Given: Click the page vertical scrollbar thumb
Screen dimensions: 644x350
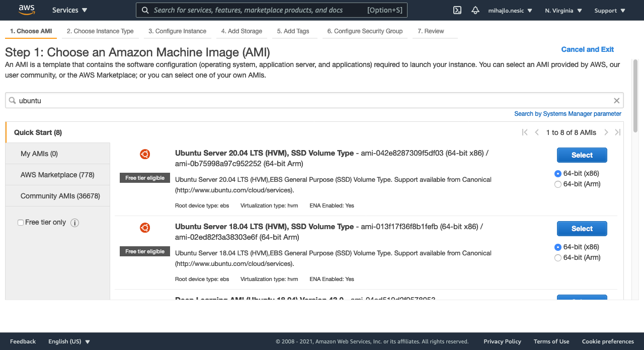Looking at the screenshot, I should click(x=635, y=95).
